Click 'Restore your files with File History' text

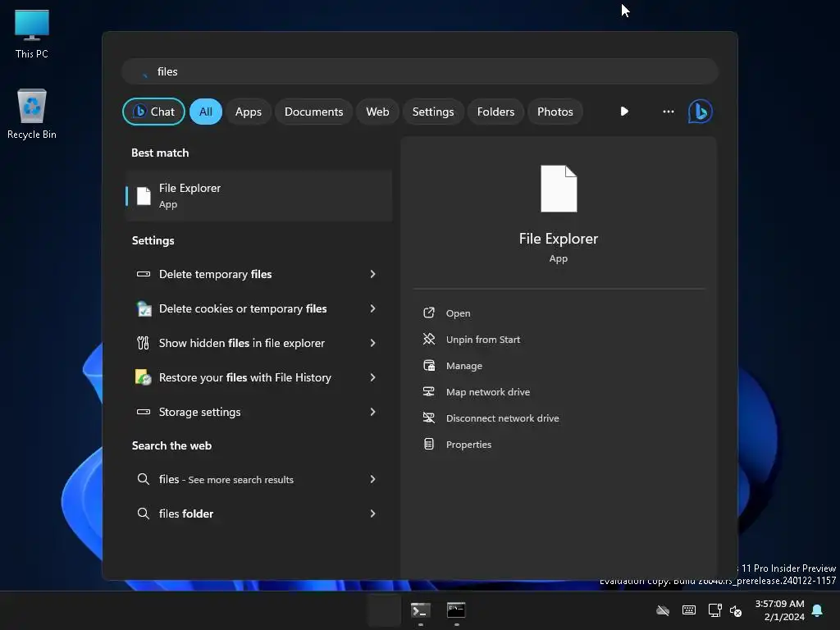pyautogui.click(x=244, y=377)
